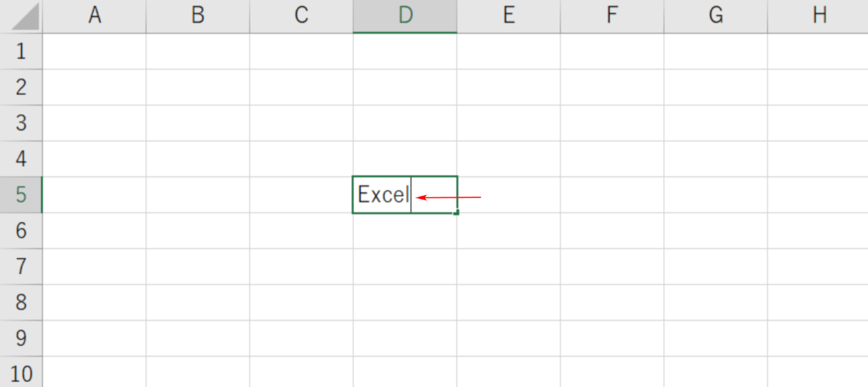Select row 5 header
Screen dimensions: 868x387
21,194
